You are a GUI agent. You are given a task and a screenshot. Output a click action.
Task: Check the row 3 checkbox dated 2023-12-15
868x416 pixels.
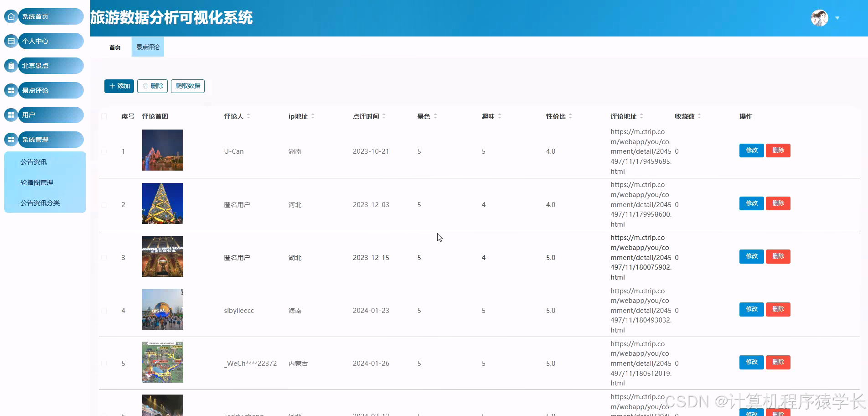click(x=104, y=258)
